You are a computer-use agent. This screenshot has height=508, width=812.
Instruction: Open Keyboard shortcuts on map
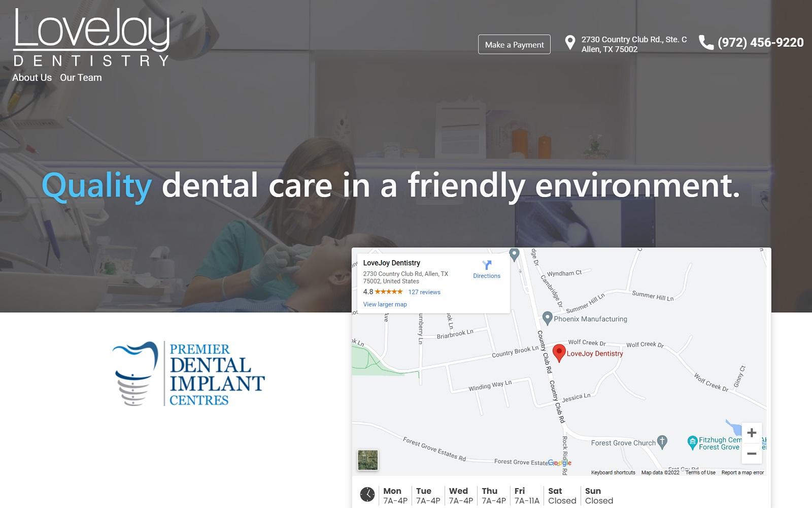click(613, 472)
